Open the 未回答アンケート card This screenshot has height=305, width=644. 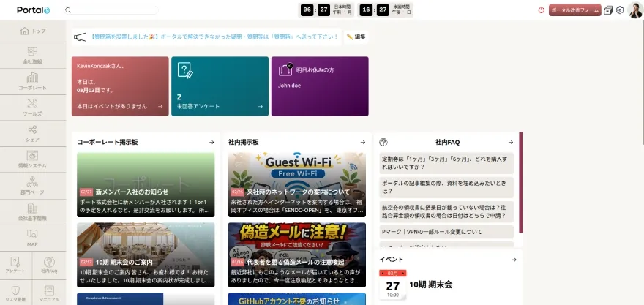[219, 86]
